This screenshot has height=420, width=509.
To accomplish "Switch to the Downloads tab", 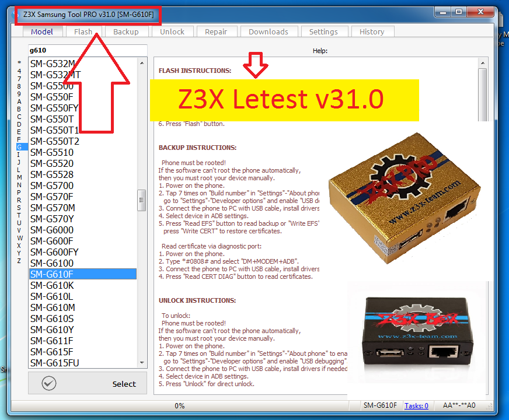I will 269,32.
